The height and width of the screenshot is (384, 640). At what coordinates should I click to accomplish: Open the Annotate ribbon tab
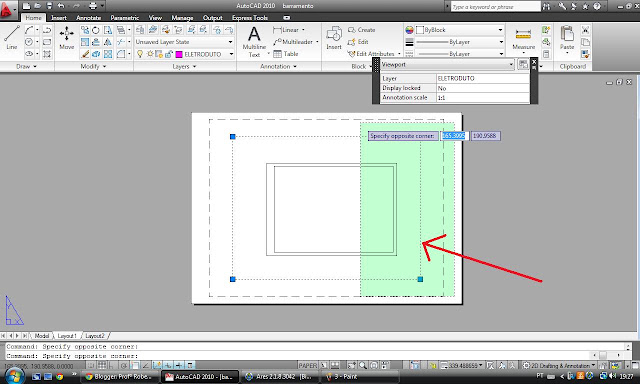(x=89, y=18)
